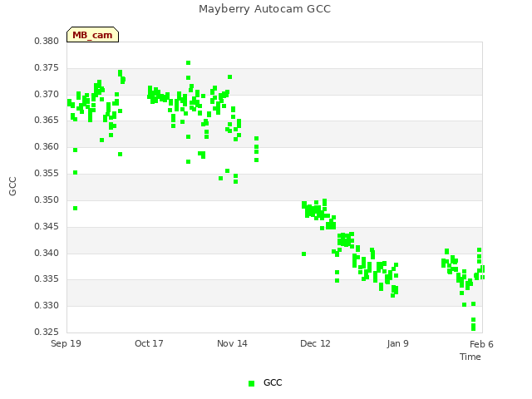Click the Feb 6 x-axis label
The width and height of the screenshot is (532, 399).
[x=481, y=344]
